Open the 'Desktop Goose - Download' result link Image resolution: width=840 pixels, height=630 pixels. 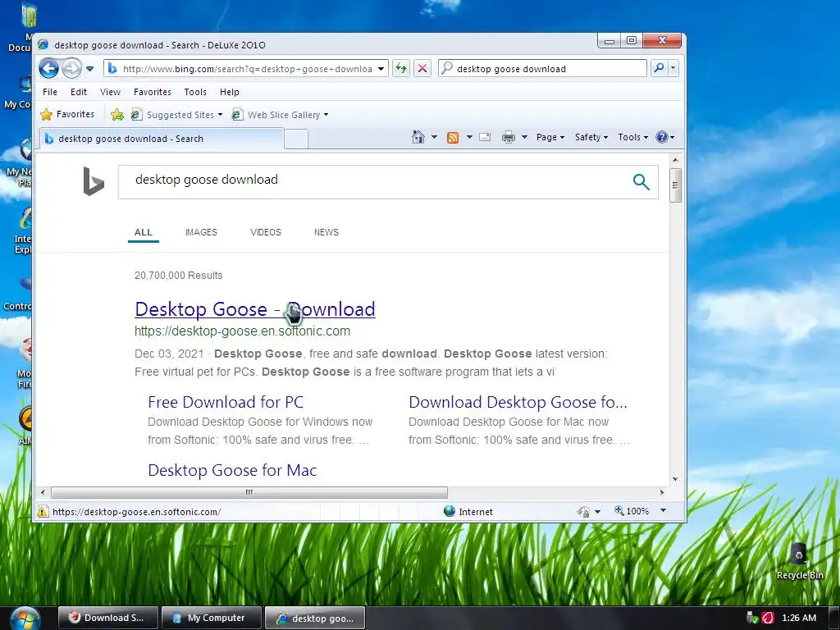(255, 309)
